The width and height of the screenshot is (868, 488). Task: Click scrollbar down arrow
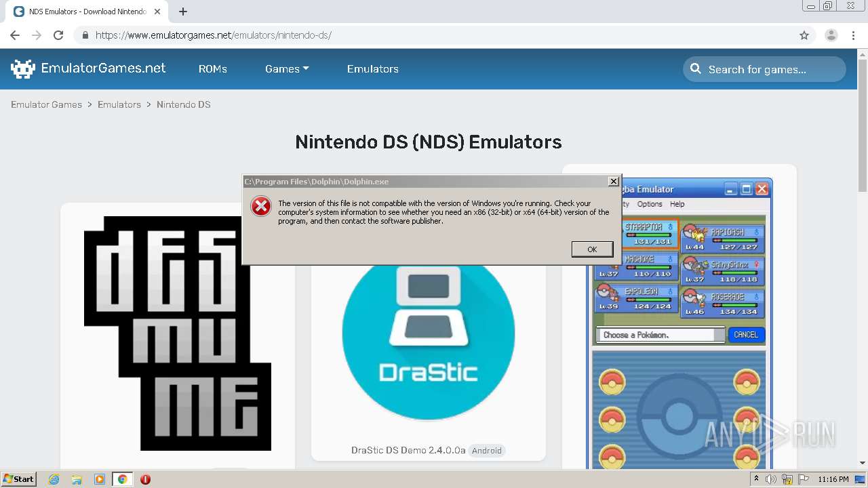click(863, 463)
